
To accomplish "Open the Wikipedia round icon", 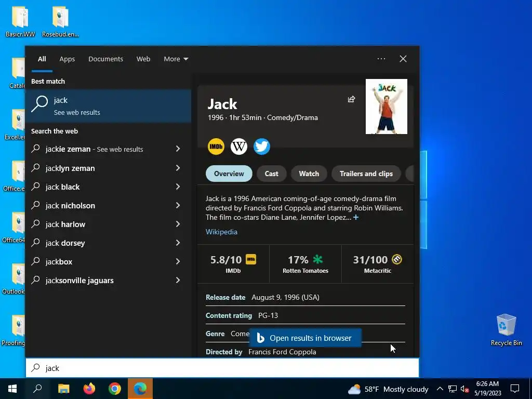I will pos(239,147).
